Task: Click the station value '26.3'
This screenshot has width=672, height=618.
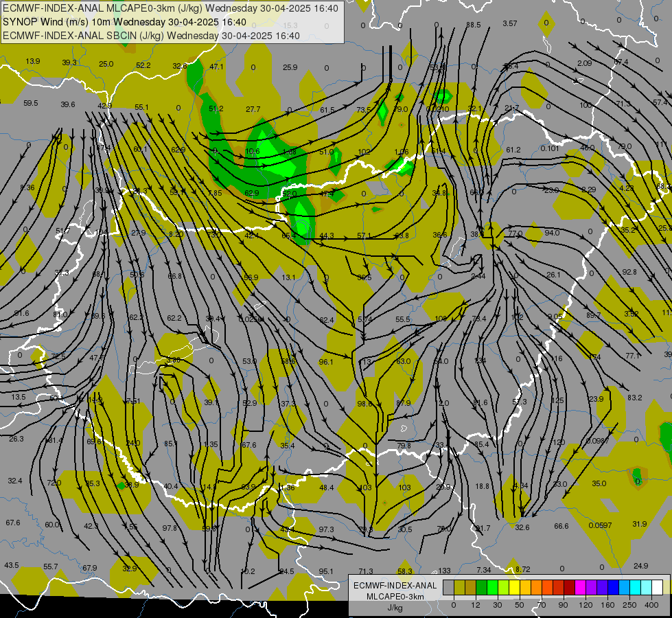Action: (16, 439)
